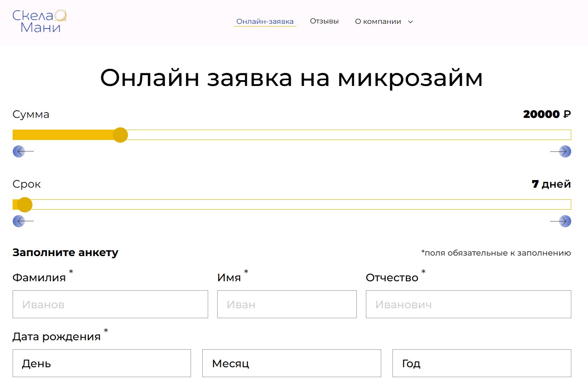Click the 20000 ₽ amount value
The image size is (588, 392).
547,114
